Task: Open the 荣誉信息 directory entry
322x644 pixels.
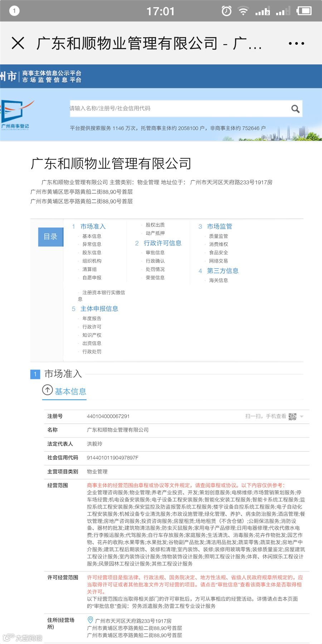Action: (x=155, y=278)
